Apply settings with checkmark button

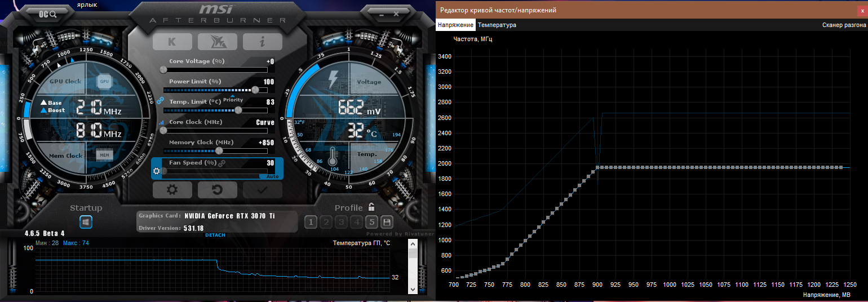[x=262, y=190]
